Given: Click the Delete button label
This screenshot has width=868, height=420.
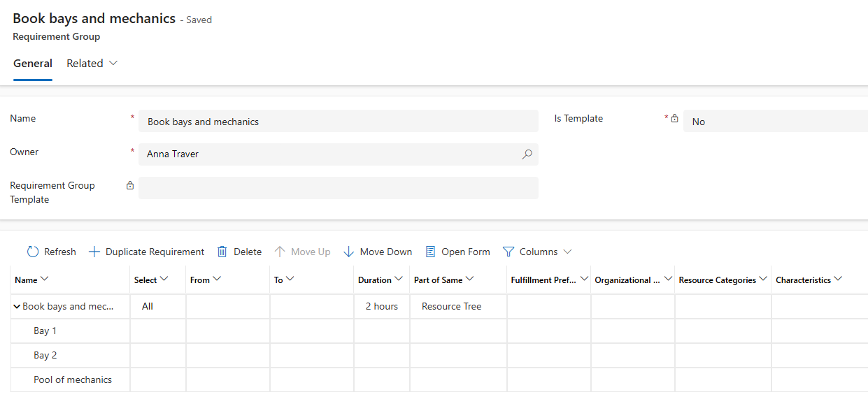Looking at the screenshot, I should tap(248, 252).
